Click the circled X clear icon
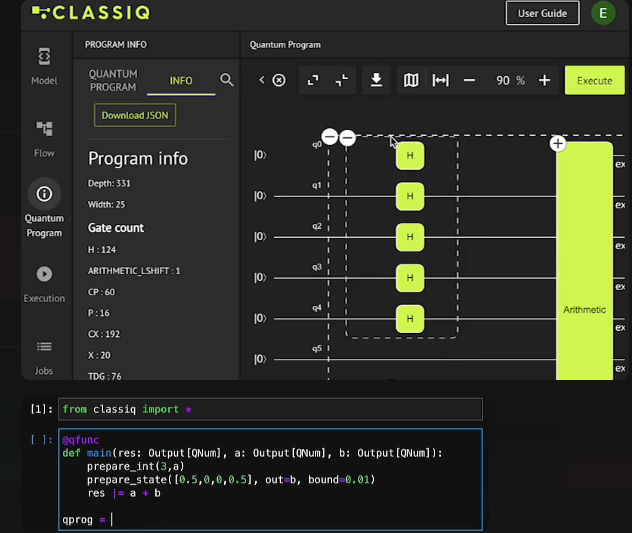The height and width of the screenshot is (533, 632). coord(279,80)
